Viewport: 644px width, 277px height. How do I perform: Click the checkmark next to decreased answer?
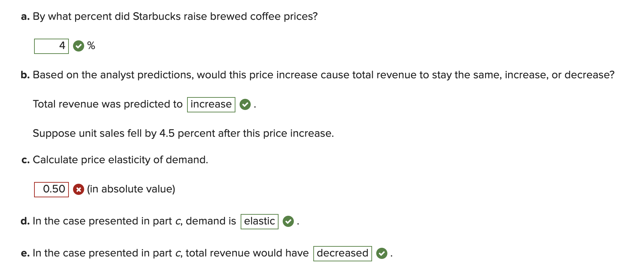381,253
